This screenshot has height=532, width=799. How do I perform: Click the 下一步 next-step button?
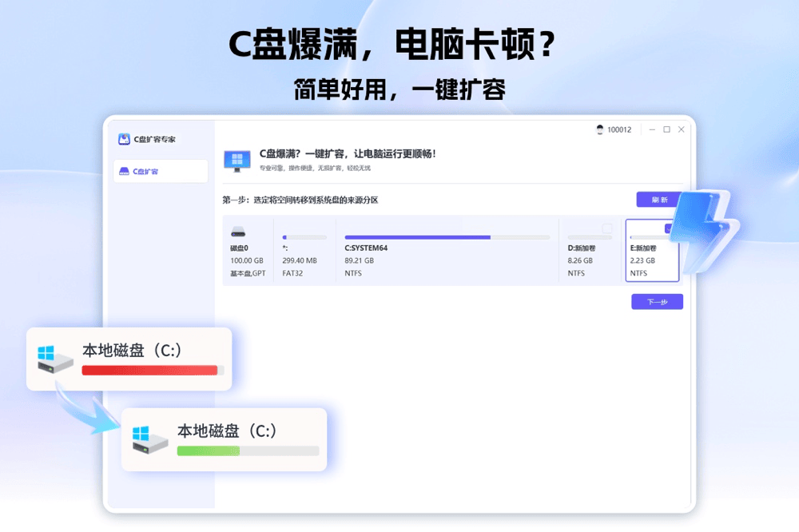pos(658,302)
